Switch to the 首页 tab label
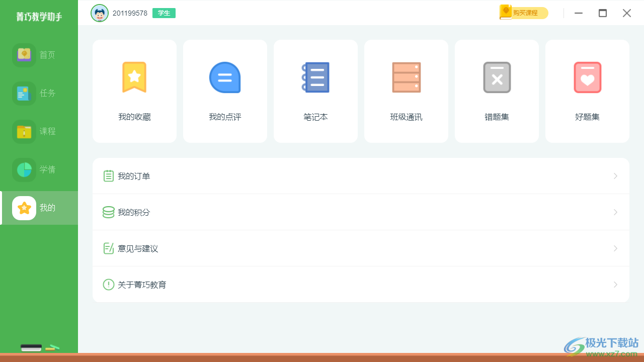 47,55
